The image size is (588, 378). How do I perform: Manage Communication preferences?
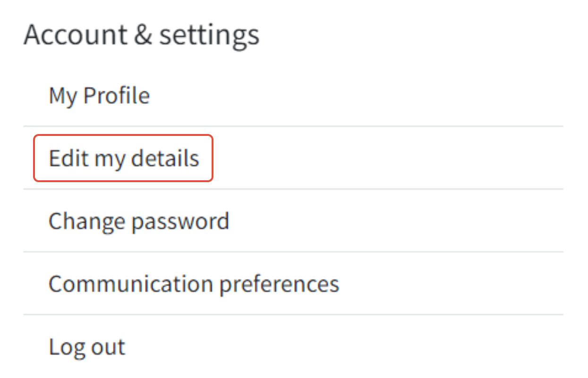(x=194, y=284)
